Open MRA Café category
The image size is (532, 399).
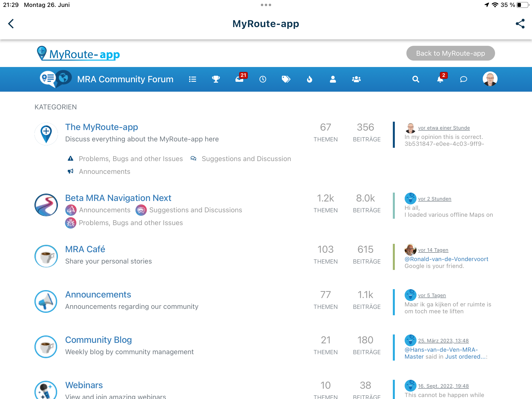pyautogui.click(x=85, y=249)
